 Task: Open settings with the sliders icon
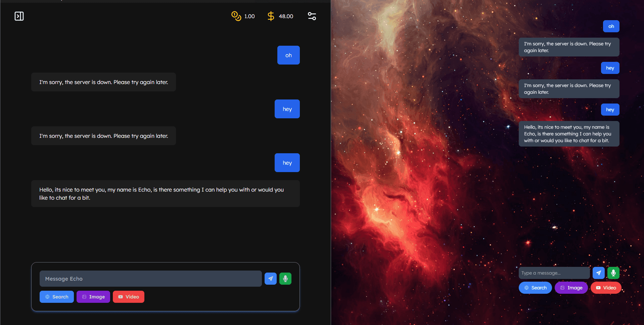[312, 16]
